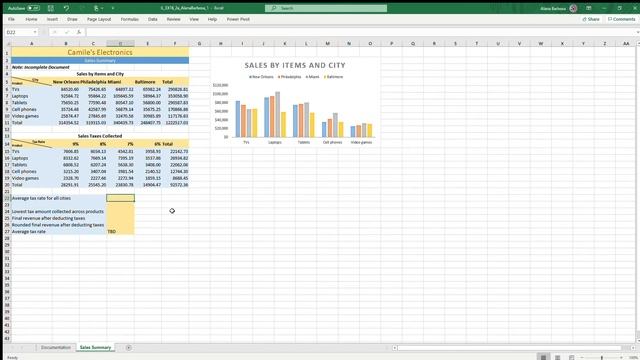Click the Save icon in title bar
The image size is (640, 360).
point(51,8)
